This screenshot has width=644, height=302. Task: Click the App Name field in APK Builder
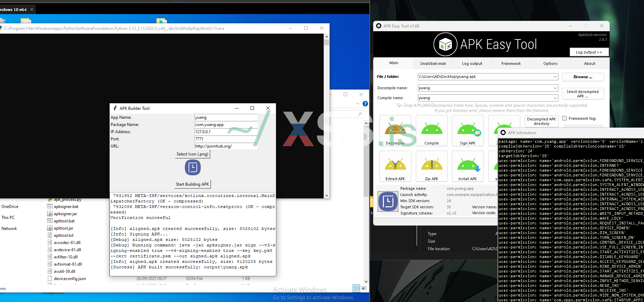pyautogui.click(x=226, y=117)
